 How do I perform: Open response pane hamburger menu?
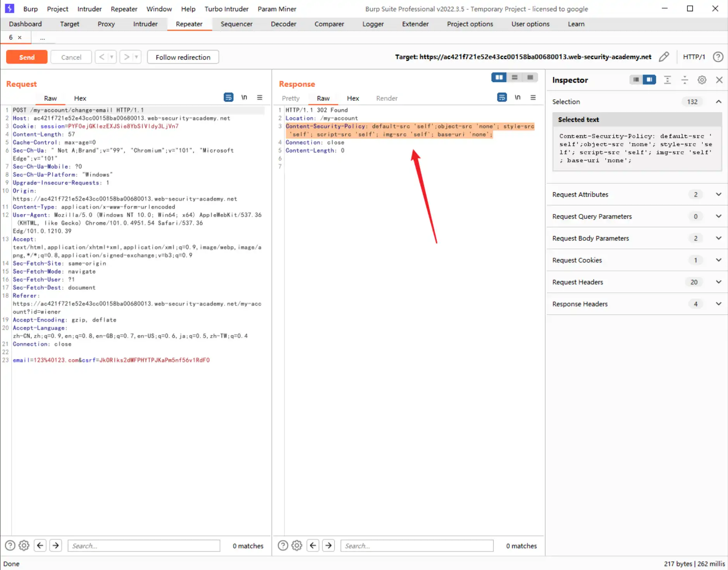click(533, 97)
